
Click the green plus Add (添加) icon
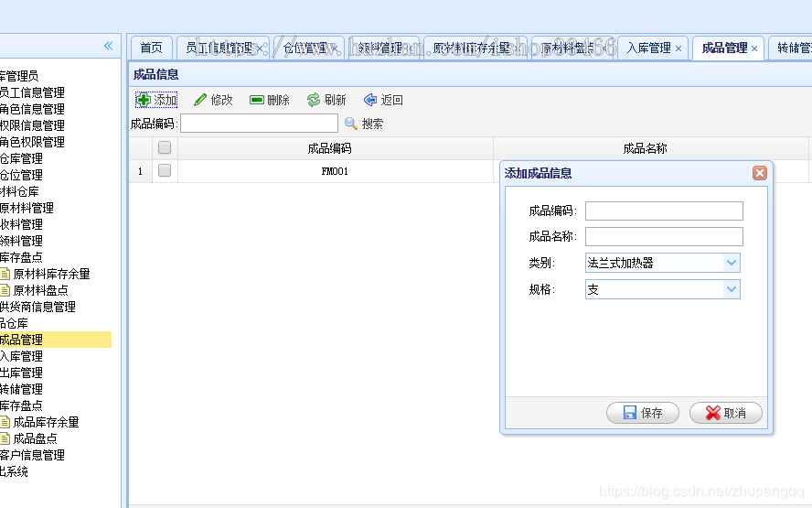pos(144,100)
